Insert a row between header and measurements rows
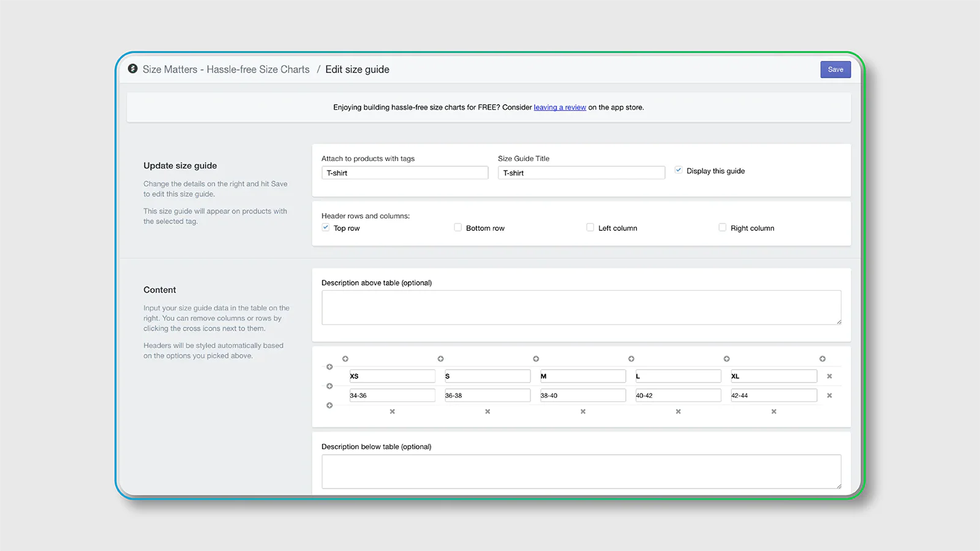 330,386
